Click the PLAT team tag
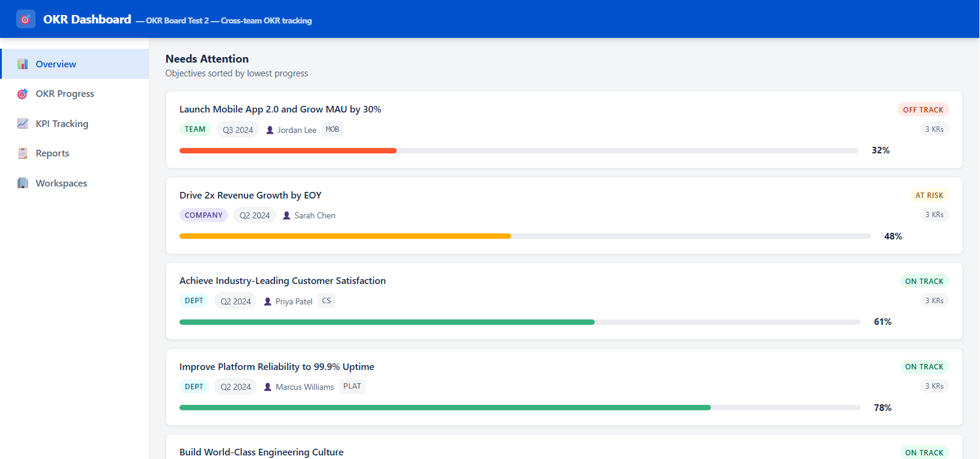980x459 pixels. click(x=352, y=386)
